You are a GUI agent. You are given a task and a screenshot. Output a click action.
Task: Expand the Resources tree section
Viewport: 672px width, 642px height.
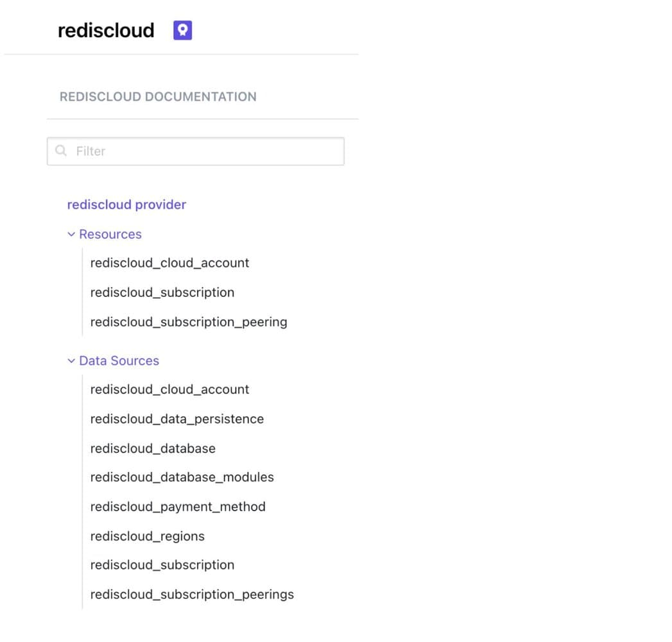[x=110, y=234]
